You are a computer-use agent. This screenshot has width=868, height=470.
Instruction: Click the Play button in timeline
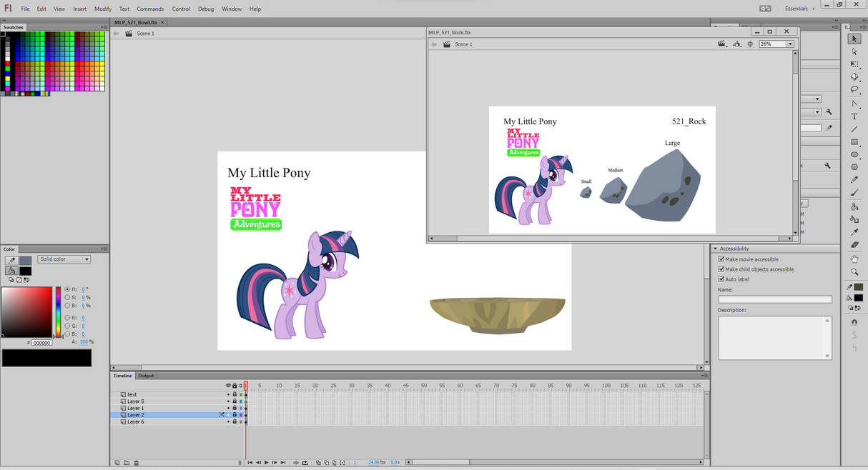(x=267, y=463)
